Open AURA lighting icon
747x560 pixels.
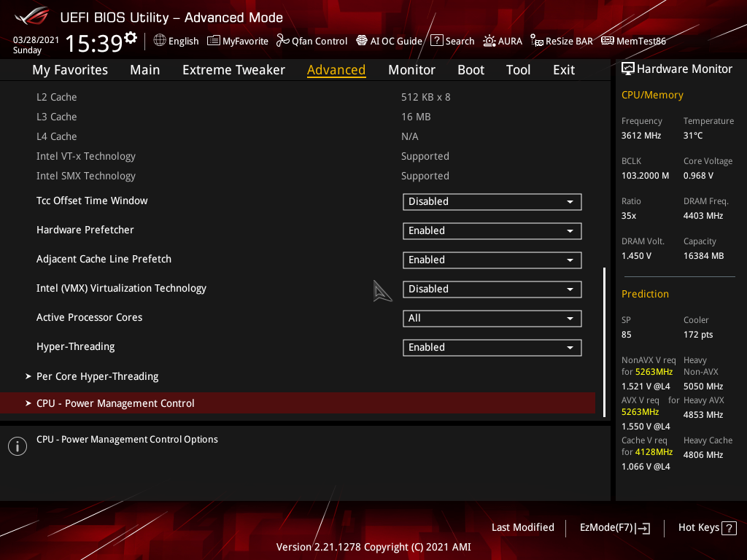[489, 41]
